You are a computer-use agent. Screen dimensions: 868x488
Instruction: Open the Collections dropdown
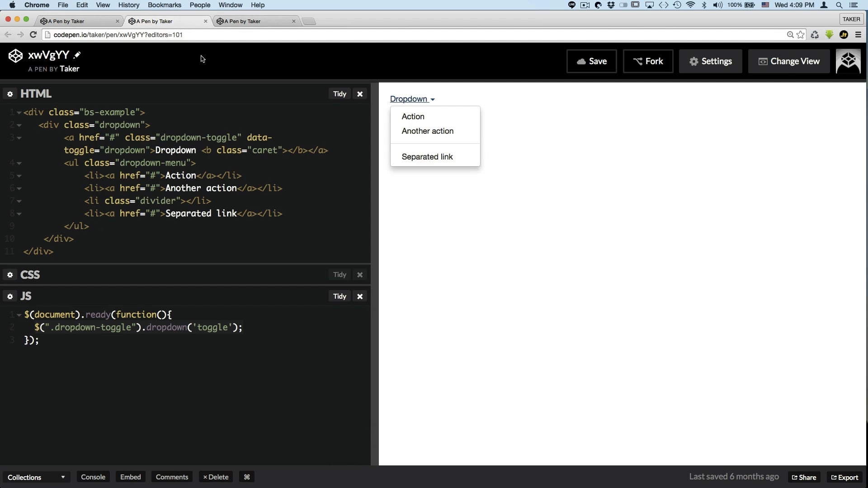36,477
